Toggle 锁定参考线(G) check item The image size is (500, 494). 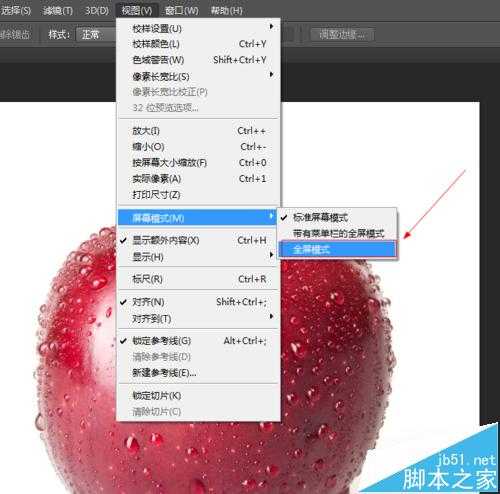click(198, 341)
